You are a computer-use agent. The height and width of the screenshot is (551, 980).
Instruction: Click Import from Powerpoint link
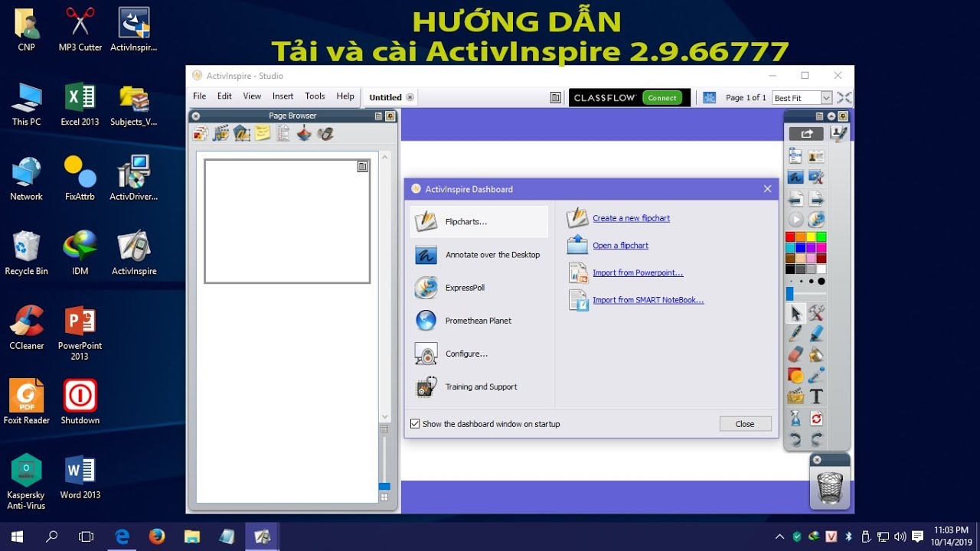[638, 272]
